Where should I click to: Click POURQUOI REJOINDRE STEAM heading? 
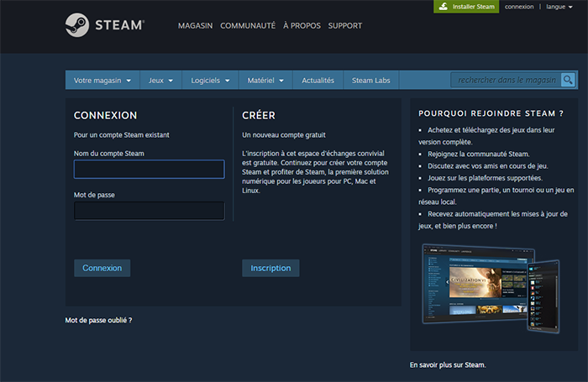[x=491, y=113]
